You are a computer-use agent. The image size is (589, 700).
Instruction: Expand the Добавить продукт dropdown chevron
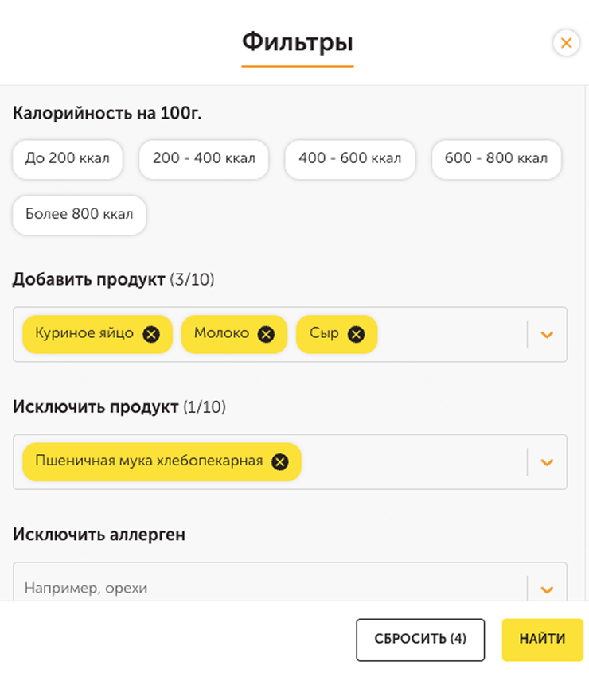tap(547, 334)
